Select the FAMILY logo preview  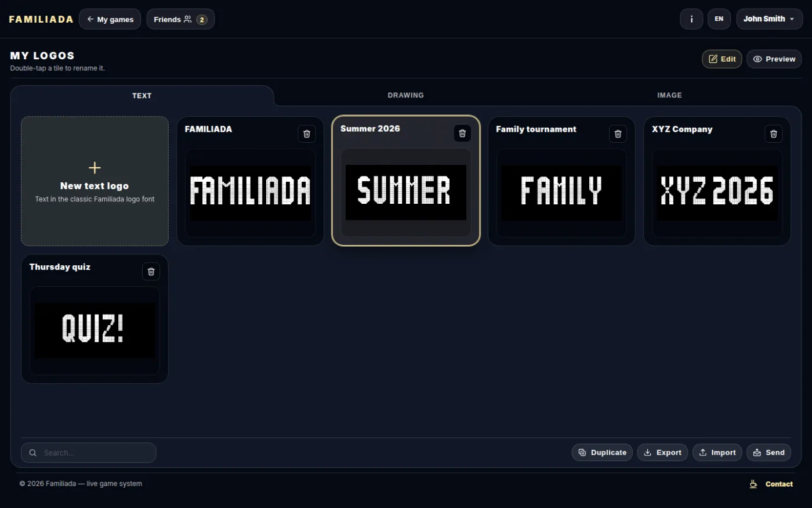tap(561, 193)
